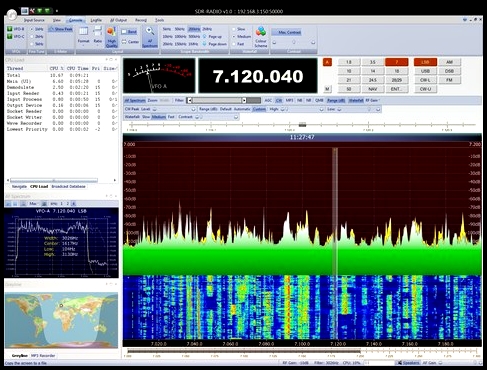
Task: Adjust the Filter width slider
Action: [217, 100]
